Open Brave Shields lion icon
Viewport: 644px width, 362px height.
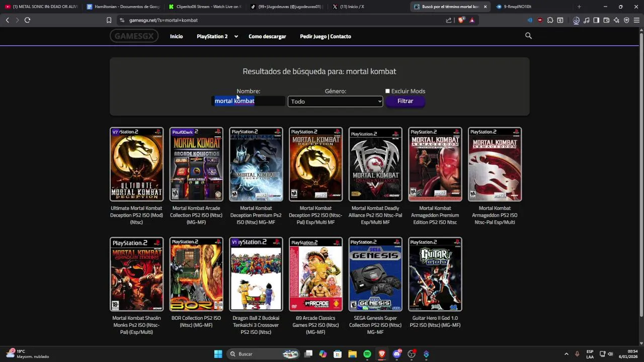tap(461, 20)
